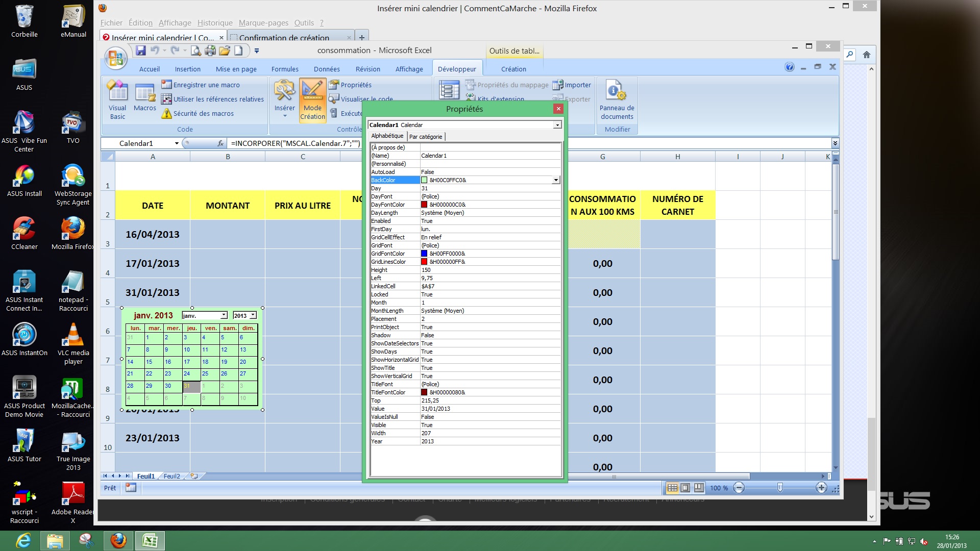Image resolution: width=980 pixels, height=551 pixels.
Task: Click the Excel zoom slider handle
Action: [780, 488]
